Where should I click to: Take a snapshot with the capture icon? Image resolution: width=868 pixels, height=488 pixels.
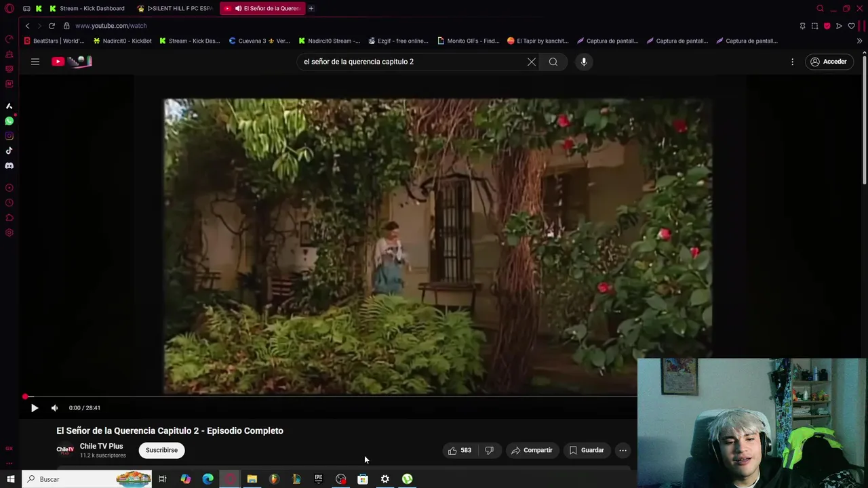814,26
